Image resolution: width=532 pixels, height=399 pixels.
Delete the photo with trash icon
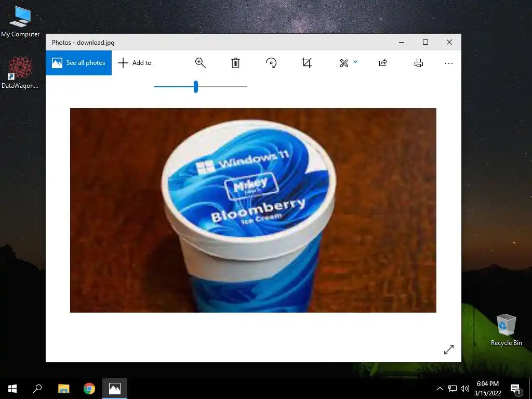(235, 63)
